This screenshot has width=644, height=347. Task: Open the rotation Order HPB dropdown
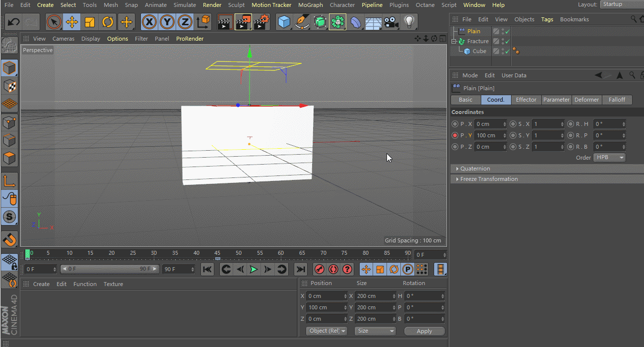(609, 158)
